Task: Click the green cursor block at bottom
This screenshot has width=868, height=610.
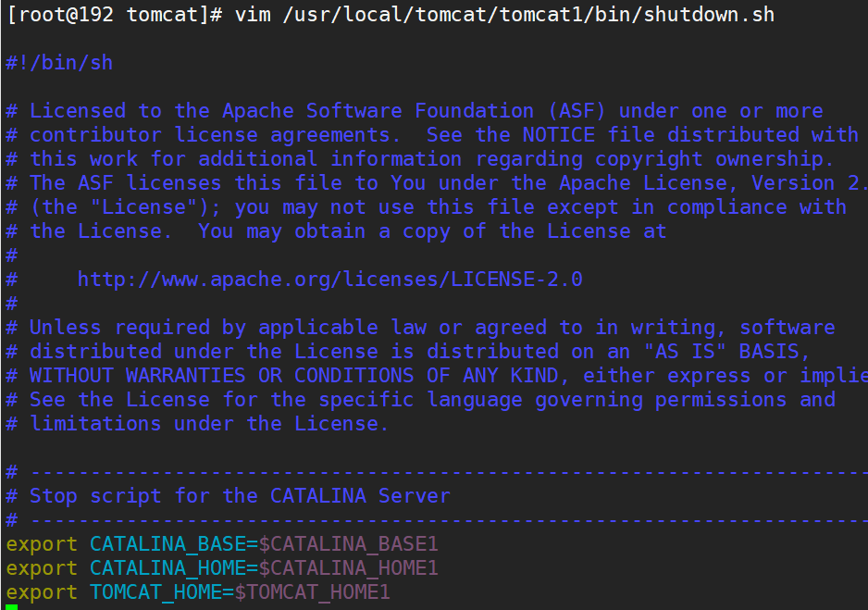Action: tap(10, 606)
